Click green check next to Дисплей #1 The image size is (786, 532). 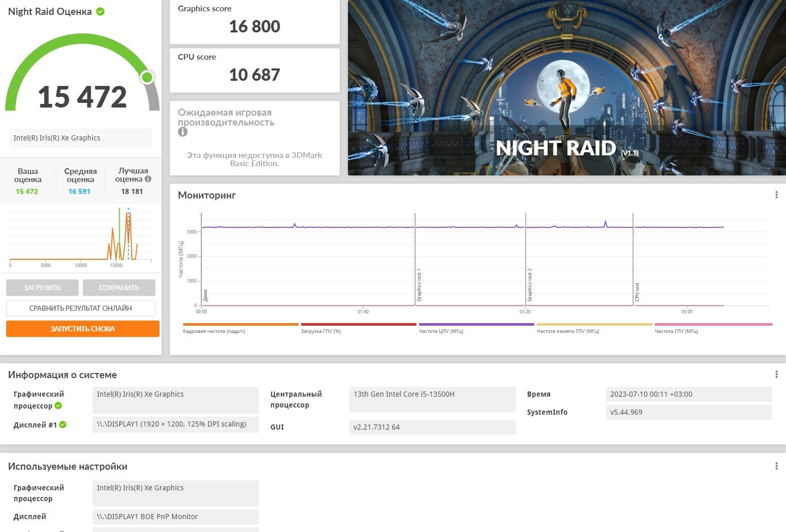63,425
